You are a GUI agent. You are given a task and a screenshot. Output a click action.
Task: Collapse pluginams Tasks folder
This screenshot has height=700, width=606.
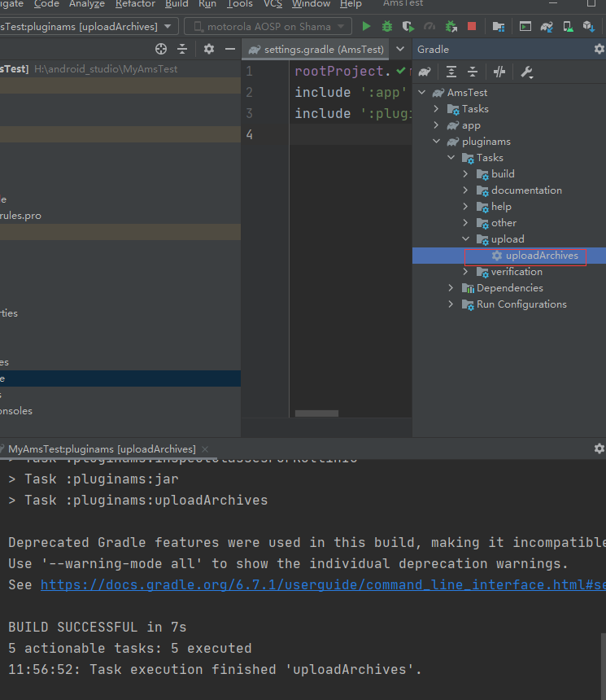pyautogui.click(x=451, y=158)
